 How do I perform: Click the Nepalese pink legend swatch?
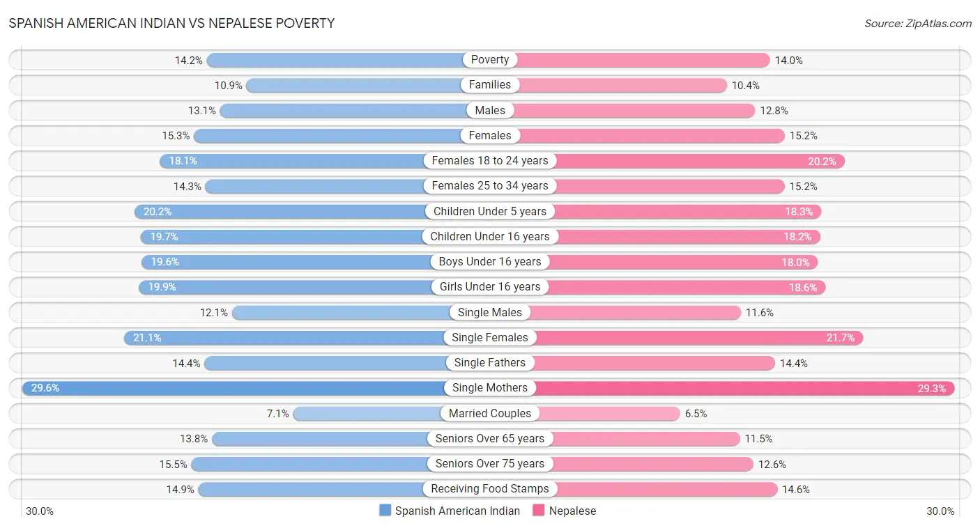point(539,511)
